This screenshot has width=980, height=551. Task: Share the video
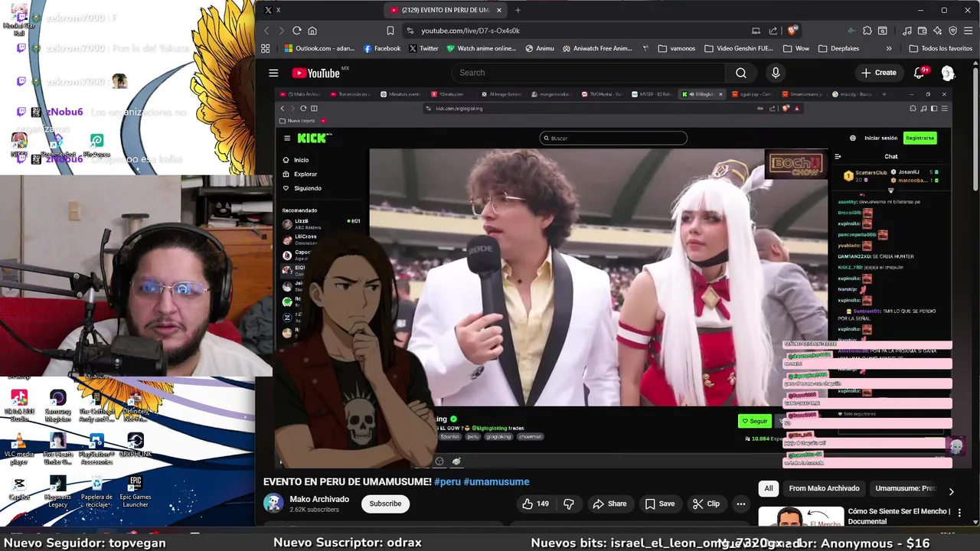pyautogui.click(x=609, y=504)
